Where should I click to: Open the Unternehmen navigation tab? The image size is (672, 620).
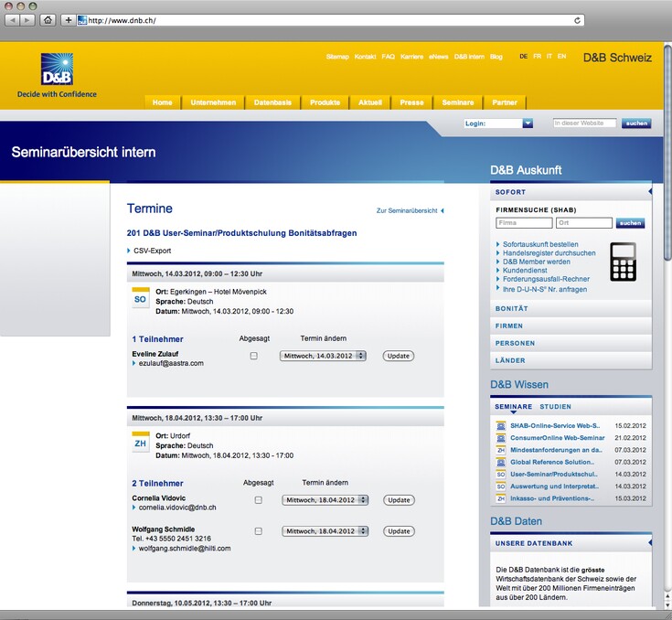coord(213,102)
